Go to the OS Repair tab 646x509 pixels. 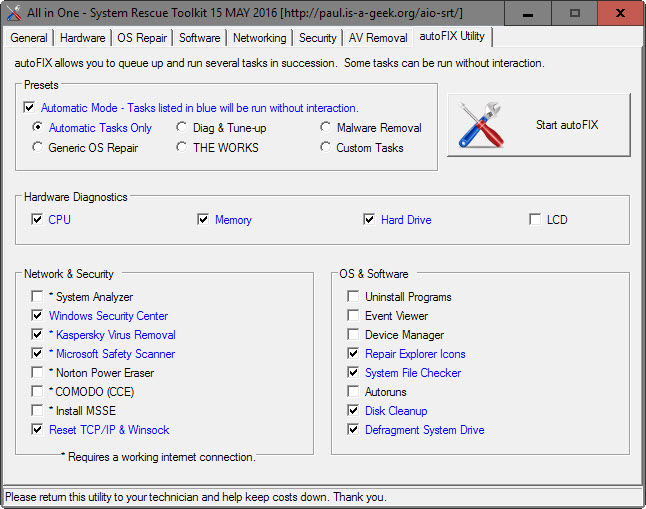(x=142, y=38)
